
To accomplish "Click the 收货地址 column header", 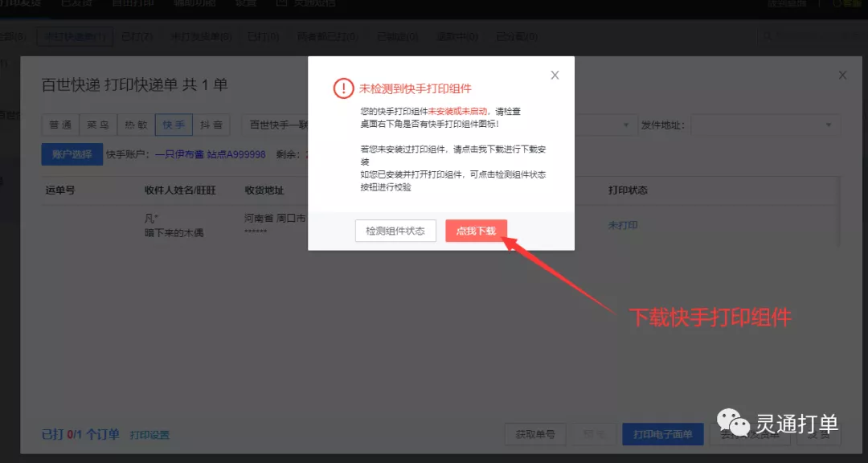I will click(x=264, y=191).
